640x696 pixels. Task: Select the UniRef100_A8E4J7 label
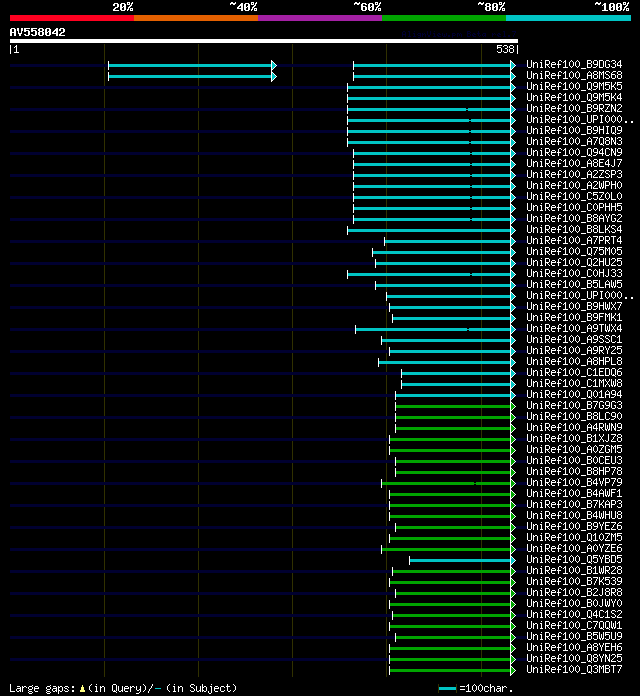tap(574, 163)
